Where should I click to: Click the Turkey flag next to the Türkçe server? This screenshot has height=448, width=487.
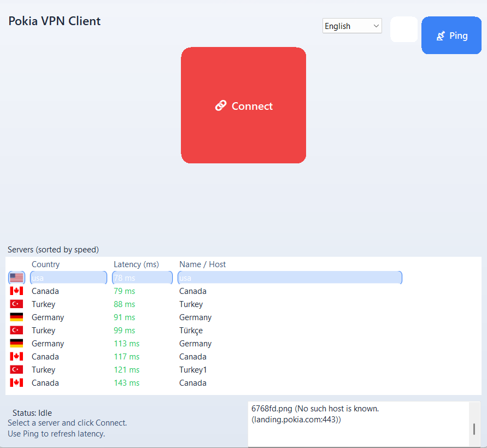click(x=16, y=330)
